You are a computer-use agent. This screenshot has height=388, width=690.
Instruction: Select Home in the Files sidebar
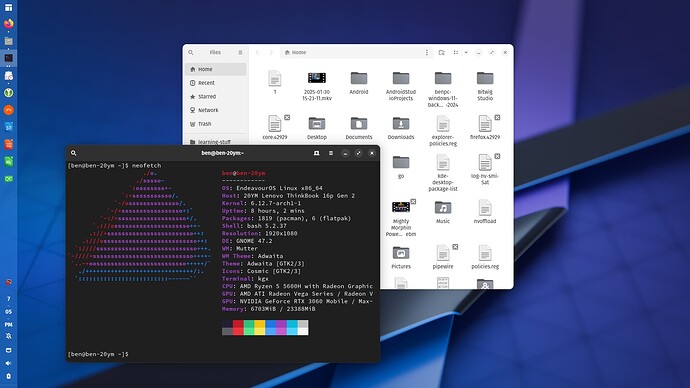pyautogui.click(x=216, y=69)
